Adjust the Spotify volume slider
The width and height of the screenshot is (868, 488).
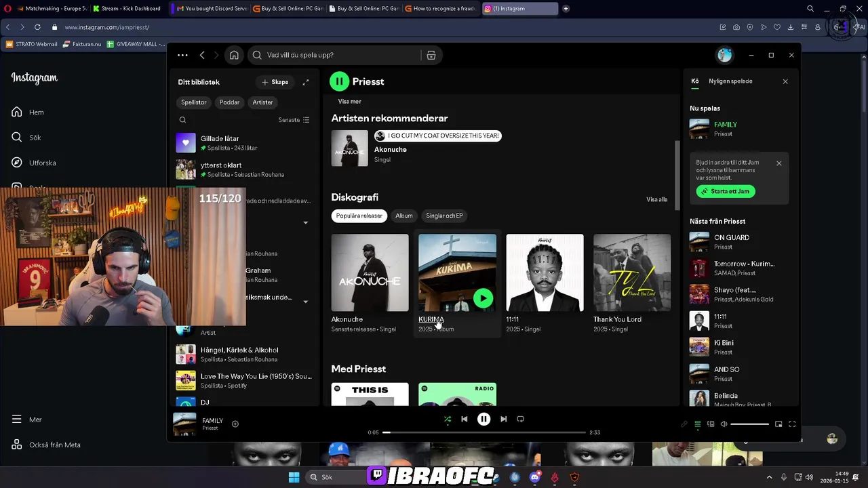tap(750, 424)
